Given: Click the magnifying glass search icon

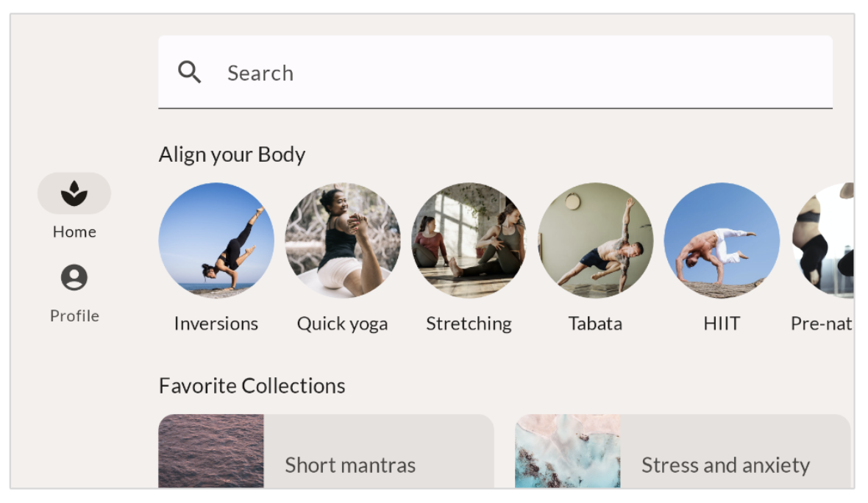Looking at the screenshot, I should (190, 72).
